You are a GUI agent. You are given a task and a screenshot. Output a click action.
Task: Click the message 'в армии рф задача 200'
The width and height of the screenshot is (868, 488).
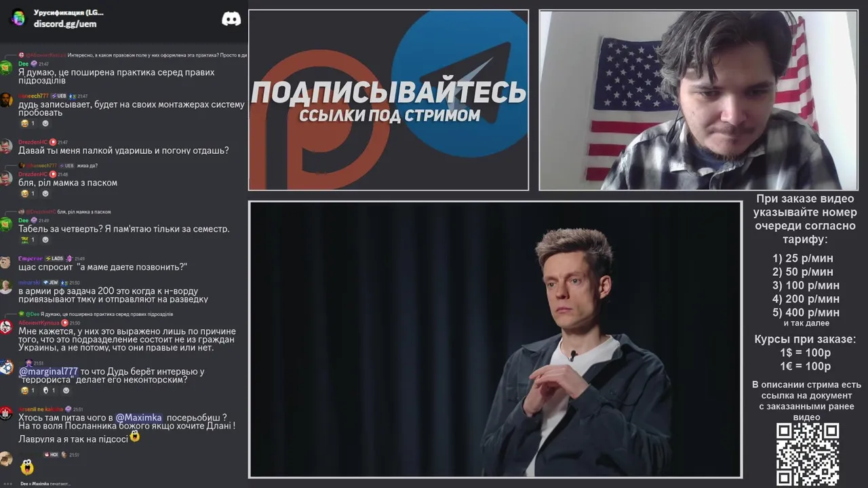[113, 295]
